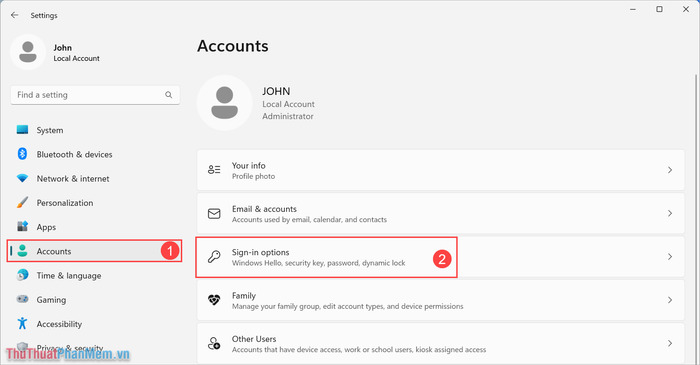Expand the Other Users chevron

click(670, 344)
